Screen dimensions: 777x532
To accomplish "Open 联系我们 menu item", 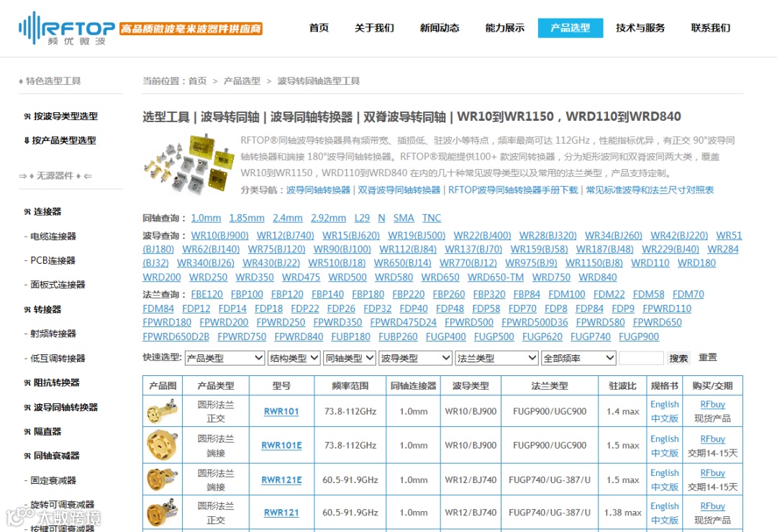I will pyautogui.click(x=711, y=28).
